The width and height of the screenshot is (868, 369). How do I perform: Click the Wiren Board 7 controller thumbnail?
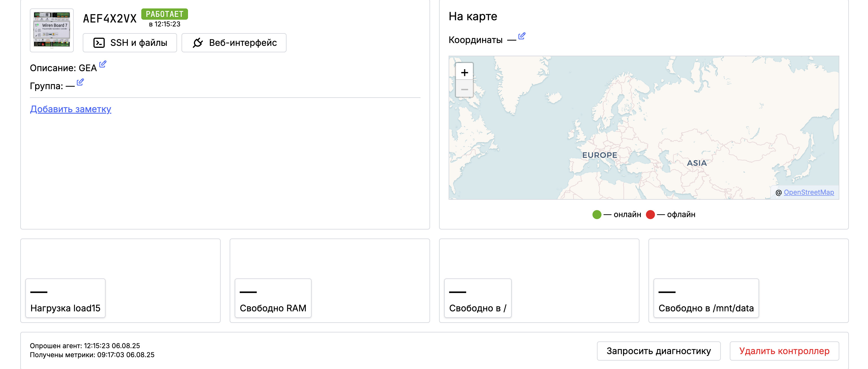pos(52,30)
